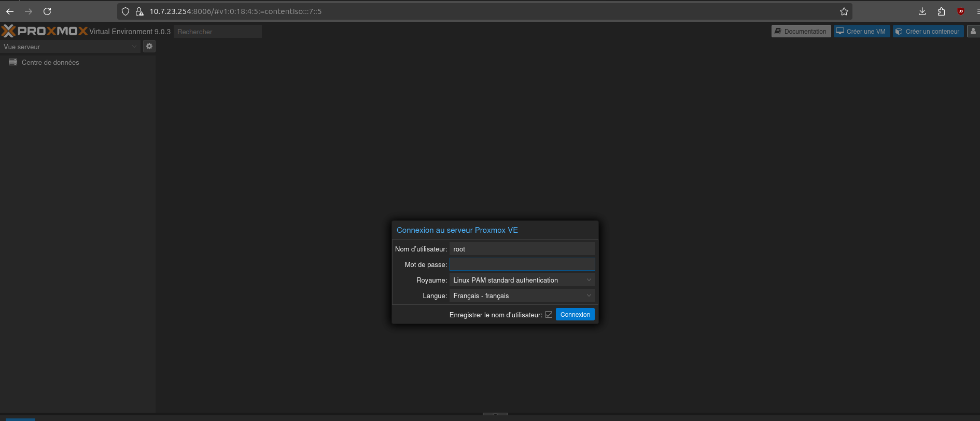The width and height of the screenshot is (980, 421).
Task: Click the uBlock Origin extension icon
Action: point(960,11)
